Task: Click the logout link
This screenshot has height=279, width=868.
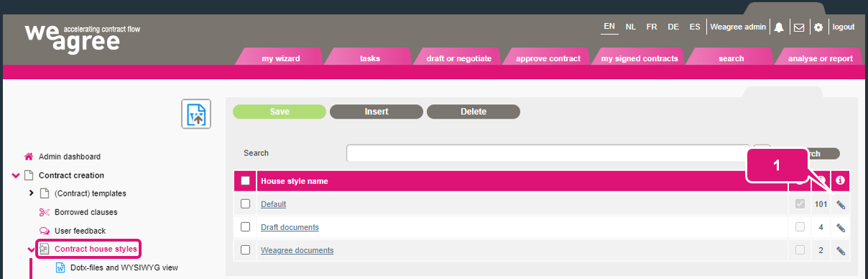Action: point(844,27)
